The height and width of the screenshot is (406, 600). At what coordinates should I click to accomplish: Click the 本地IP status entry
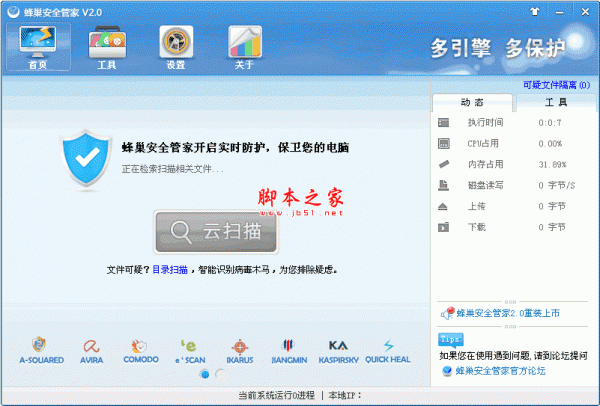[x=345, y=395]
